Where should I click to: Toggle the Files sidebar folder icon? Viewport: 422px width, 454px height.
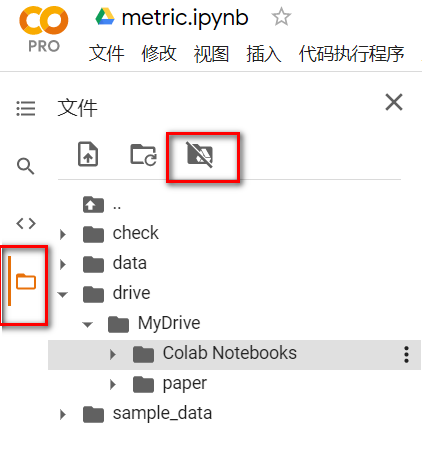(26, 281)
